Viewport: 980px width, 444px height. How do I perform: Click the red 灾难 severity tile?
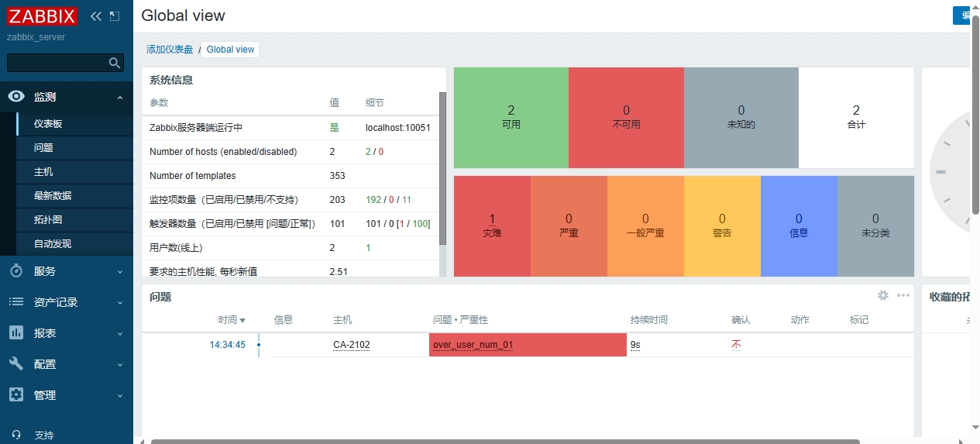492,225
